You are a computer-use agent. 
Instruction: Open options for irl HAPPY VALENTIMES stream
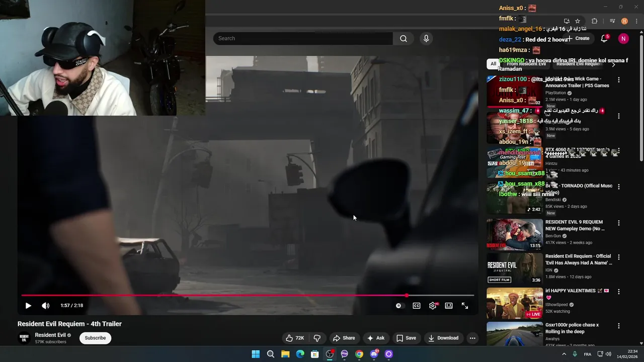619,292
